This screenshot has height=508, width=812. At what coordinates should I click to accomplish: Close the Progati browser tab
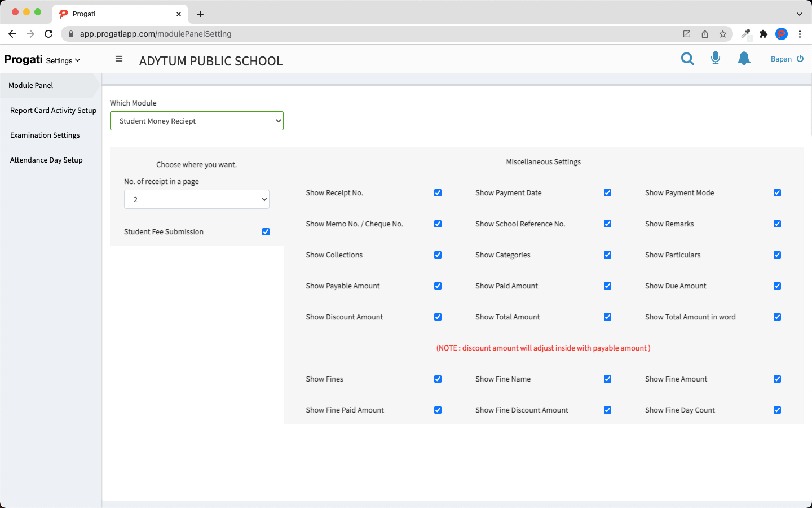click(x=179, y=14)
